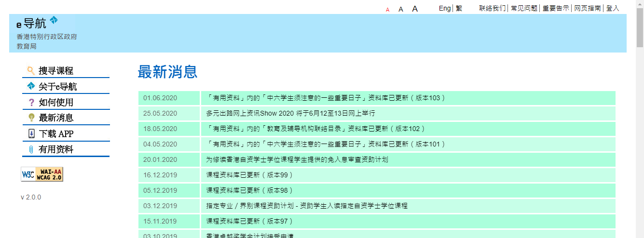Open the 常见问题 link
Viewport: 644px width, 238px height.
(524, 8)
